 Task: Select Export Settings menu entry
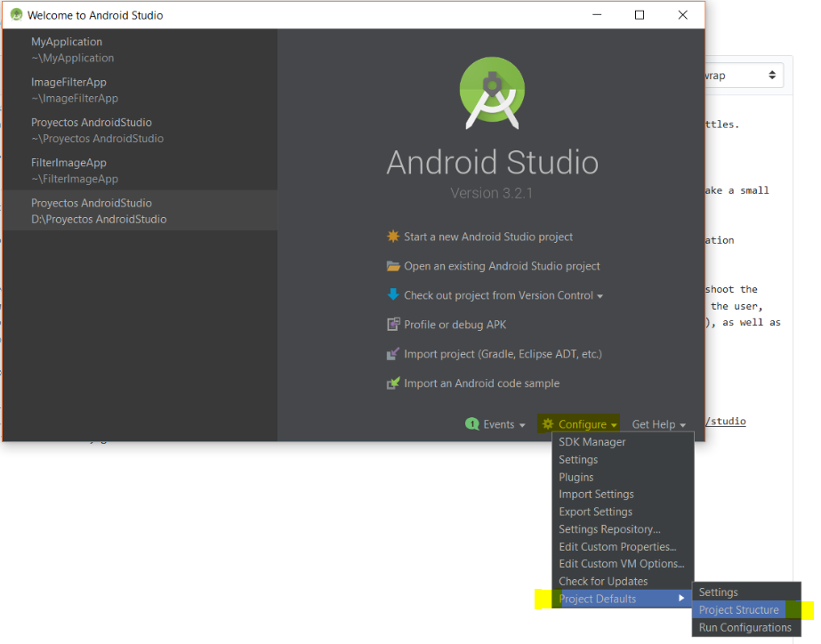click(623, 511)
